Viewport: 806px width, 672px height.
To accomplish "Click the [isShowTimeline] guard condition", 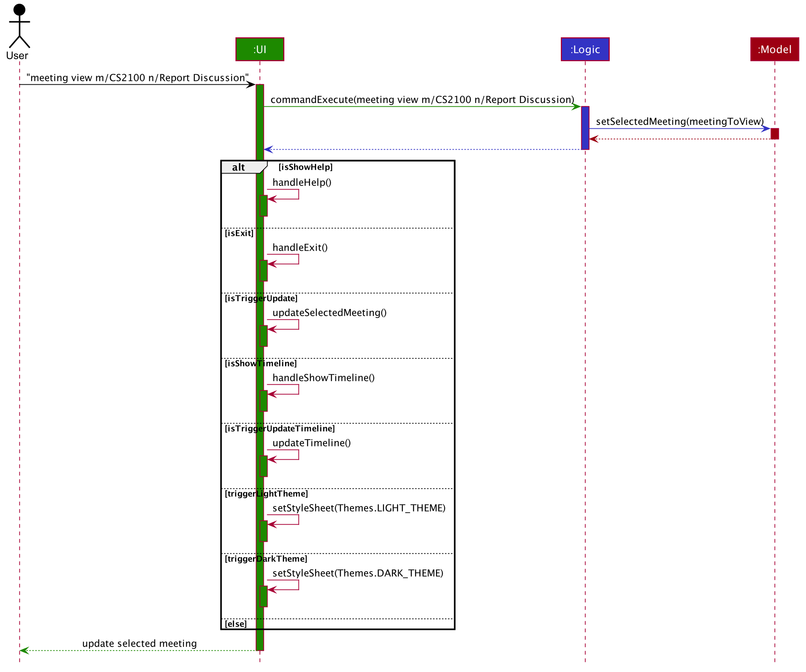I will pos(260,363).
